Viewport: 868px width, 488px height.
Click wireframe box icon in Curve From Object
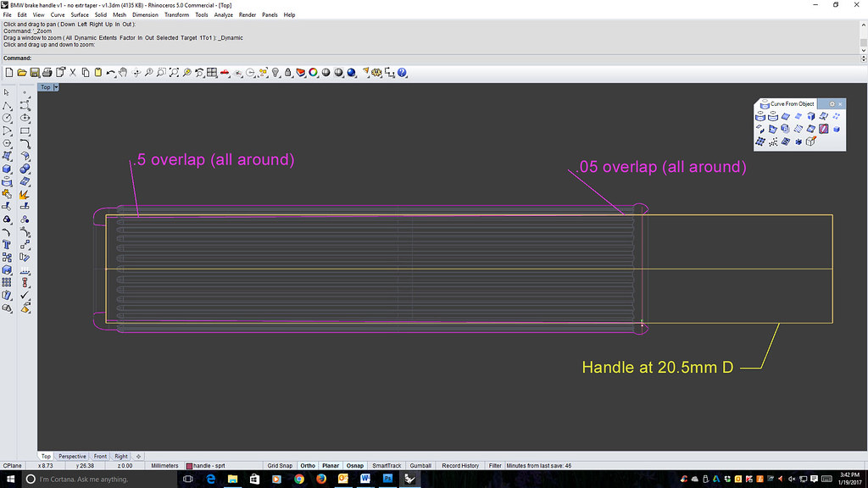click(x=811, y=141)
